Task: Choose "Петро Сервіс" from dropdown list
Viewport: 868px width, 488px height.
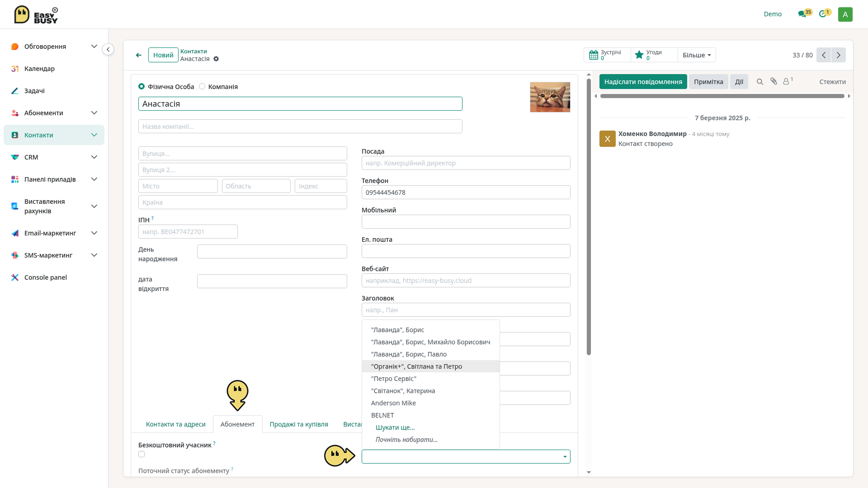Action: click(x=431, y=379)
